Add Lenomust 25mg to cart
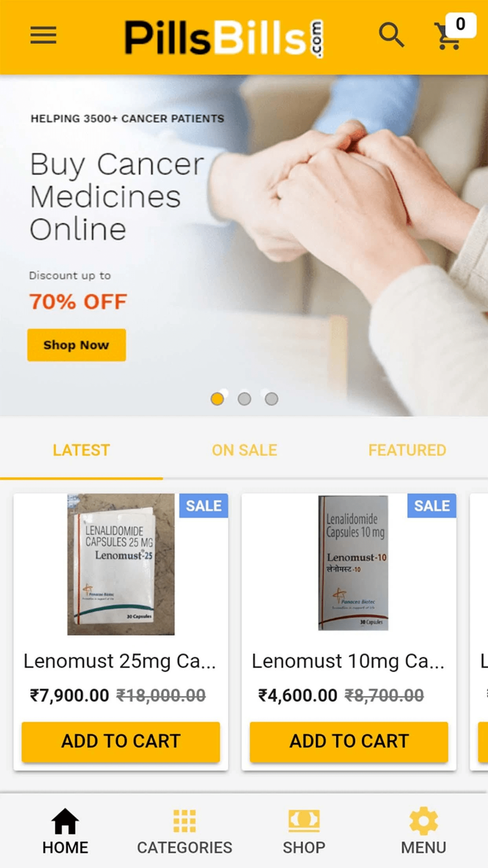 click(121, 741)
